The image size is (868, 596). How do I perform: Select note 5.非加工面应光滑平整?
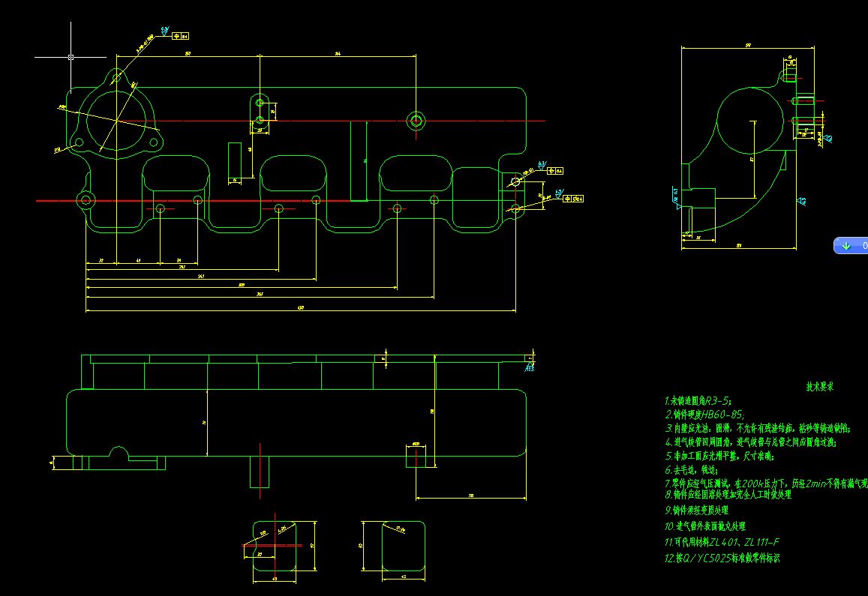pyautogui.click(x=719, y=456)
